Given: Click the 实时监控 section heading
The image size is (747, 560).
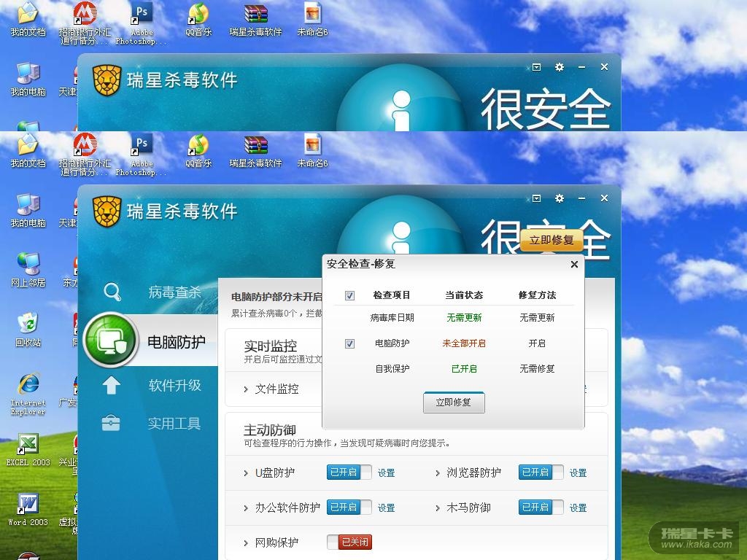Looking at the screenshot, I should 270,346.
